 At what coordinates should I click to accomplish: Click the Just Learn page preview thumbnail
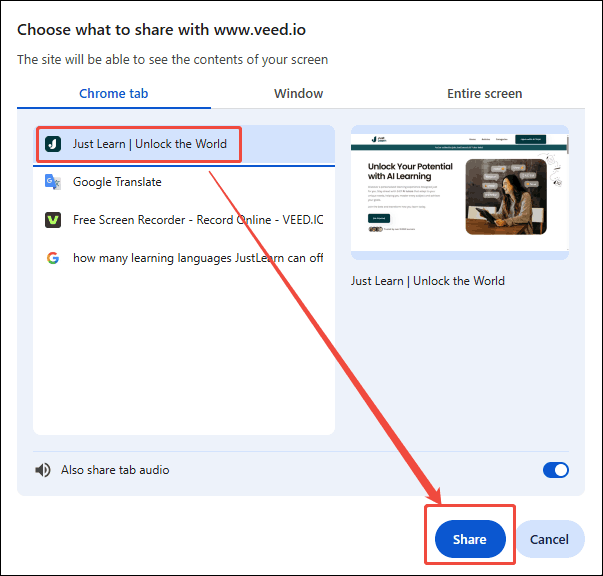pyautogui.click(x=460, y=192)
